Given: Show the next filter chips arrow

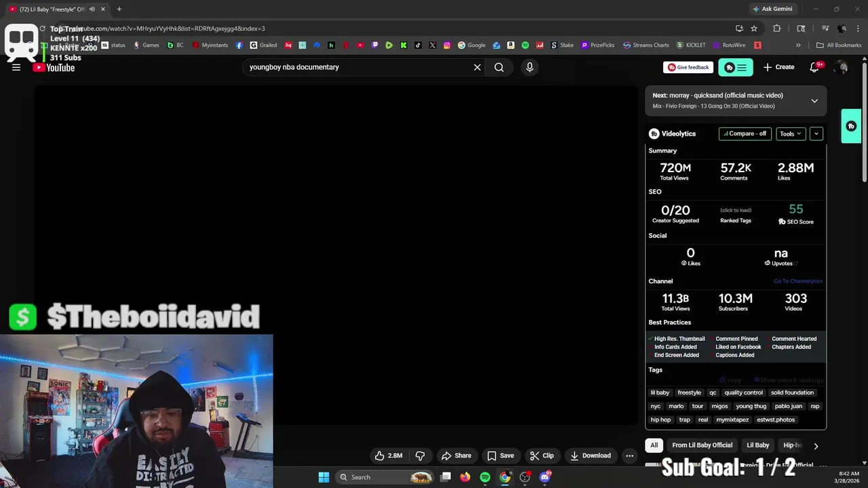Looking at the screenshot, I should click(816, 446).
